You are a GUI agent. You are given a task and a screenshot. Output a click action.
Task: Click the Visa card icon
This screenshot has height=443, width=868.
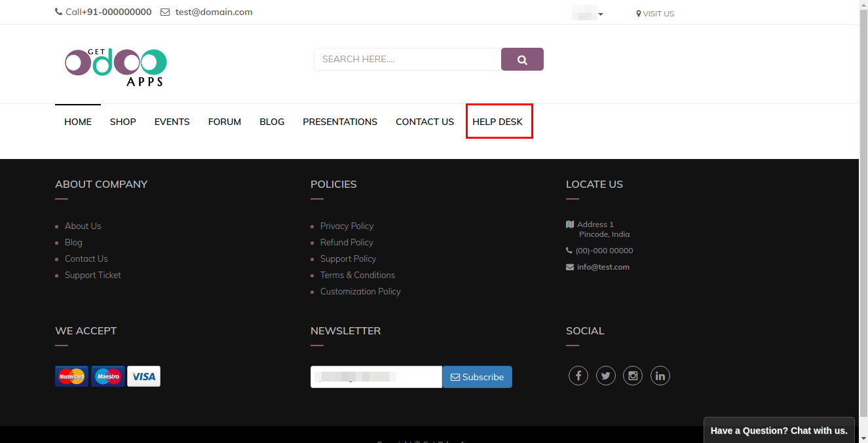pyautogui.click(x=143, y=376)
